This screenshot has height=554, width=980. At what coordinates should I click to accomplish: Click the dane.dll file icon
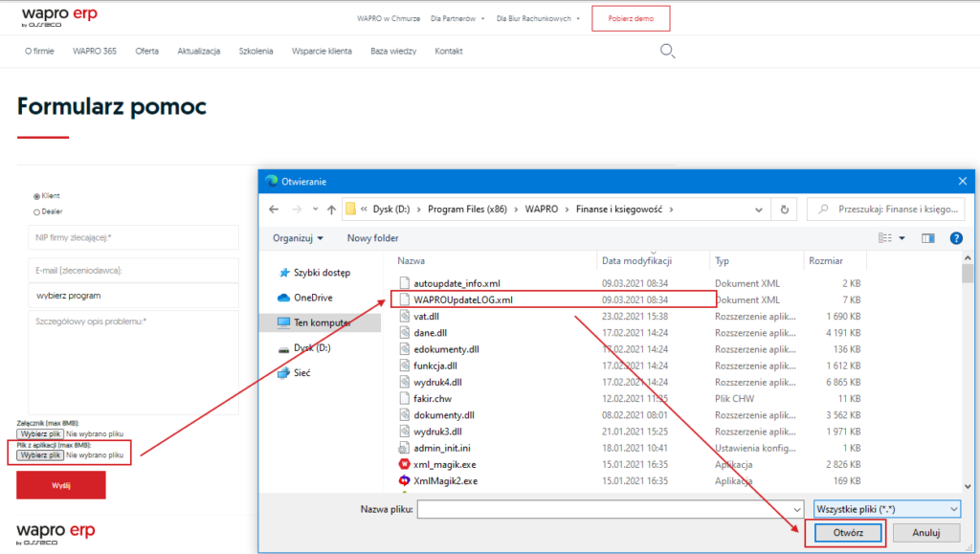pos(405,333)
